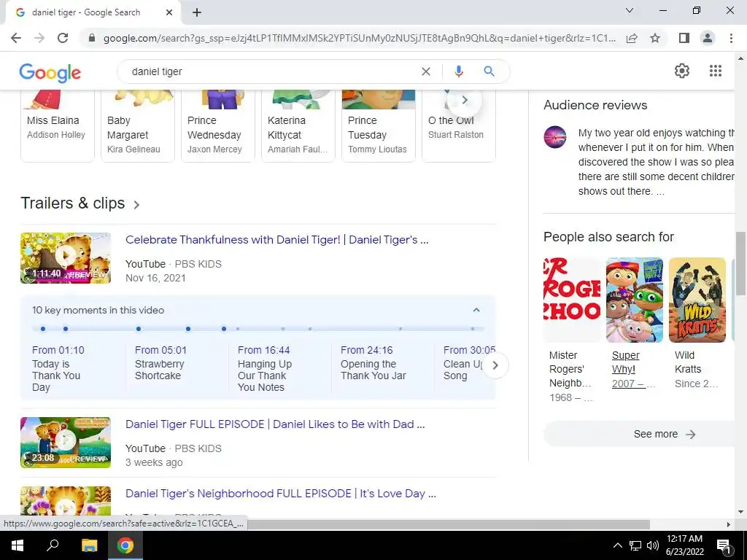Open audience reviewer avatar
Image resolution: width=747 pixels, height=560 pixels.
pos(555,137)
